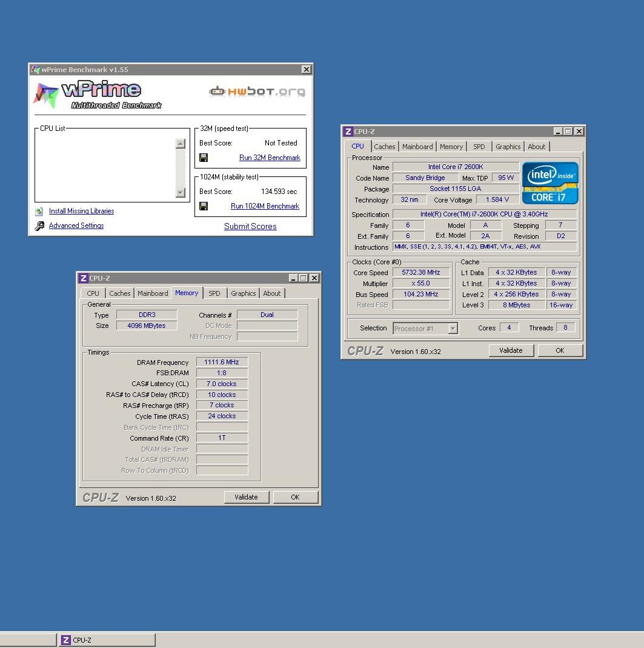Click the Threads count 8 field
Screen dimensions: 644x648
click(x=565, y=328)
